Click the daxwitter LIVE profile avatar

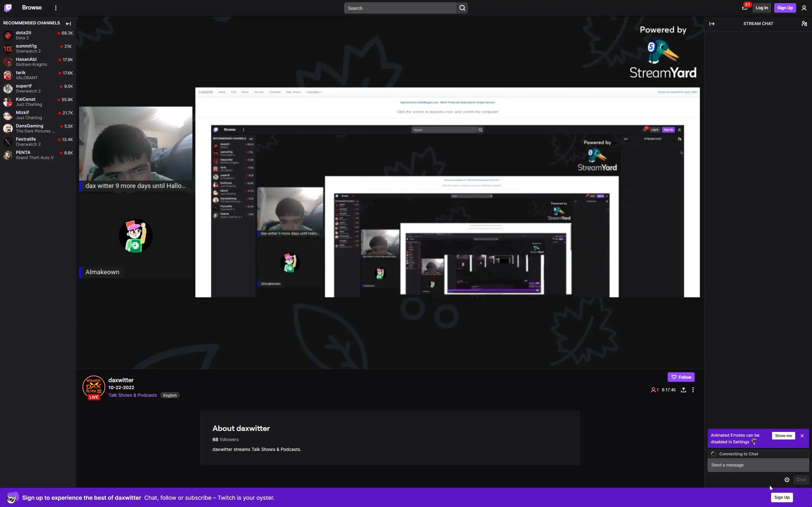point(94,387)
